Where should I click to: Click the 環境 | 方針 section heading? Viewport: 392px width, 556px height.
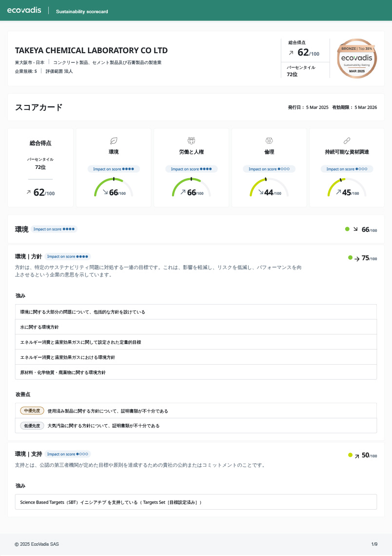click(28, 256)
